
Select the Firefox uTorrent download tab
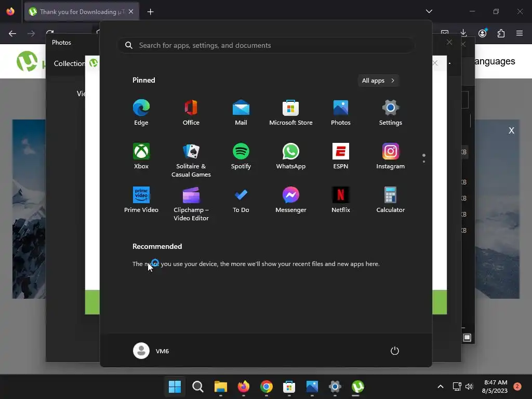point(82,12)
